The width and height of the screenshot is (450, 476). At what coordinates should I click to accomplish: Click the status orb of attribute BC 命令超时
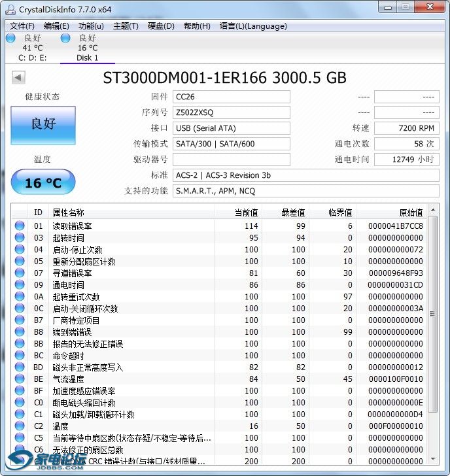(x=20, y=355)
